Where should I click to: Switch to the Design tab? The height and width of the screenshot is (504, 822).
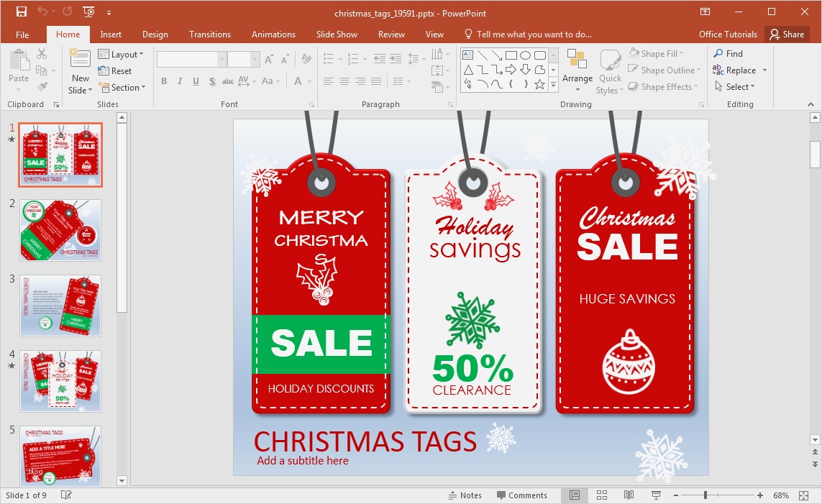pos(155,35)
